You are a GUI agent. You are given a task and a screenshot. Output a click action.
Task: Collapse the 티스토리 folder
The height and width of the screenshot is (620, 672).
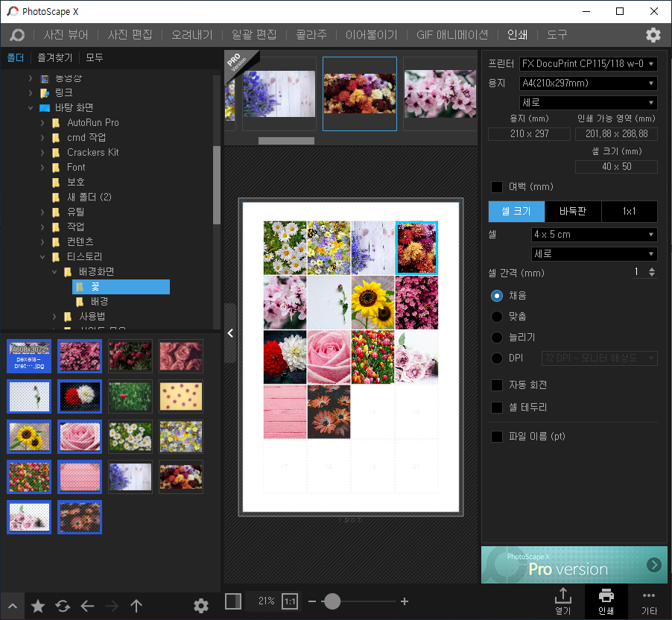[x=42, y=257]
